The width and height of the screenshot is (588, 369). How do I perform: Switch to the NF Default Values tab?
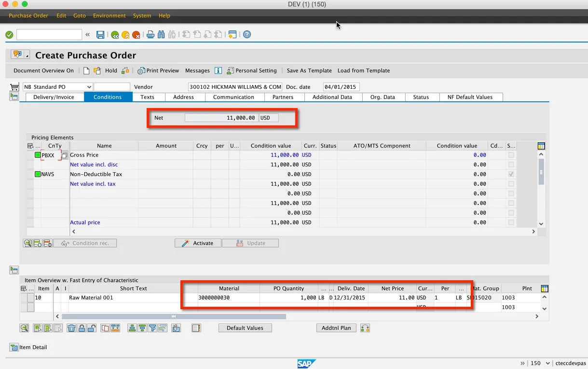click(470, 97)
